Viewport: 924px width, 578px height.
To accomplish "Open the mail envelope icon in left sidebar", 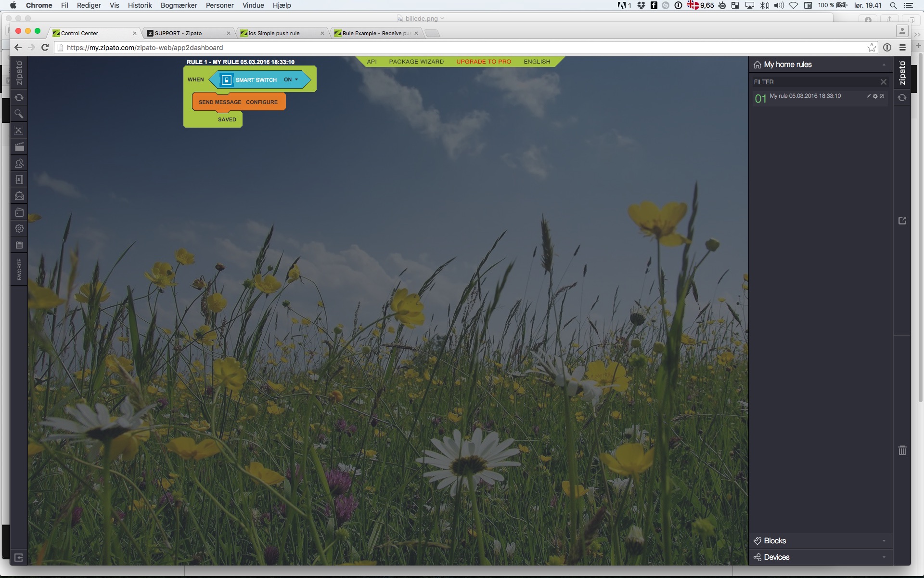I will pos(19,196).
